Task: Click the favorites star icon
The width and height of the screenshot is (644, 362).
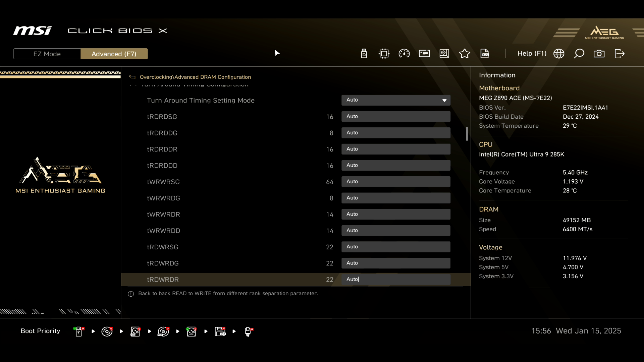Action: click(x=465, y=54)
